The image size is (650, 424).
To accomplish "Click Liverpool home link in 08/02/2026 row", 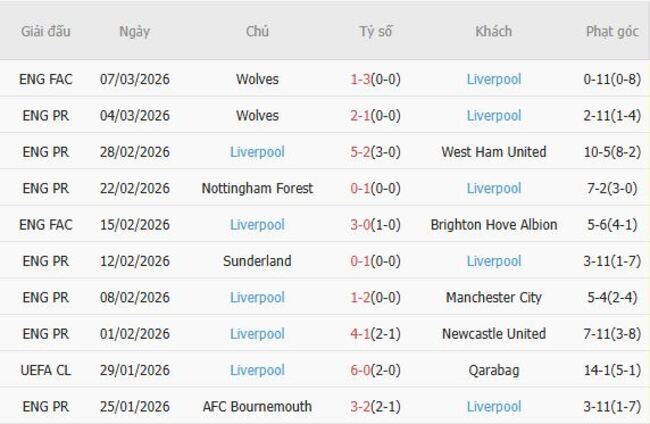I will [257, 297].
